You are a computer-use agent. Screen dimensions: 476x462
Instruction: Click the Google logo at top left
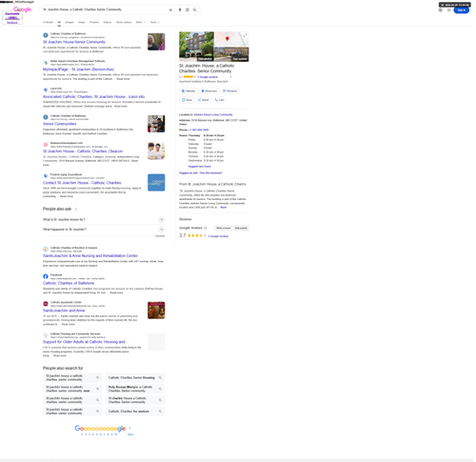coord(22,10)
